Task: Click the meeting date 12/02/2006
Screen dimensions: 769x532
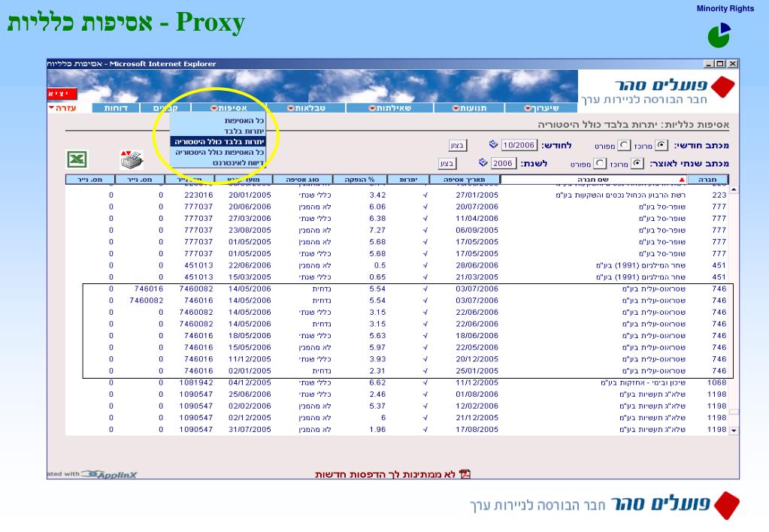Action: coord(477,406)
